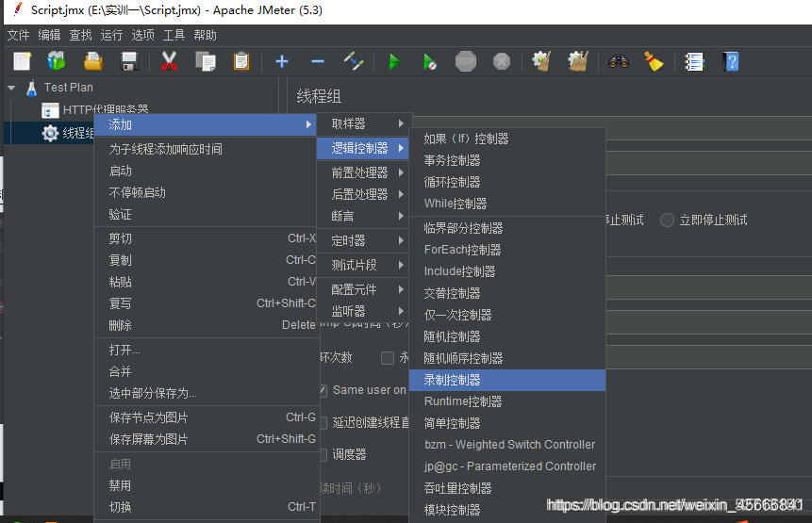
Task: Start the test with green play icon
Action: click(394, 61)
